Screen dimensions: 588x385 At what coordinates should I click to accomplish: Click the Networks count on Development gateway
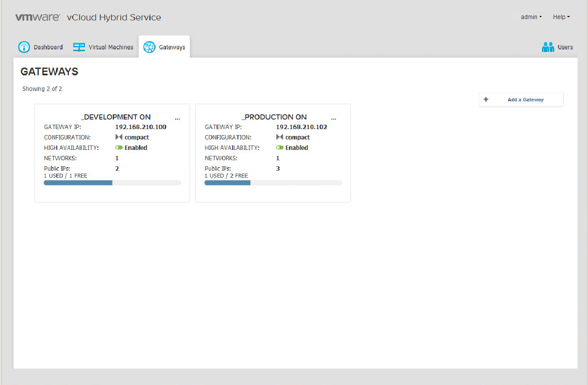click(x=117, y=158)
